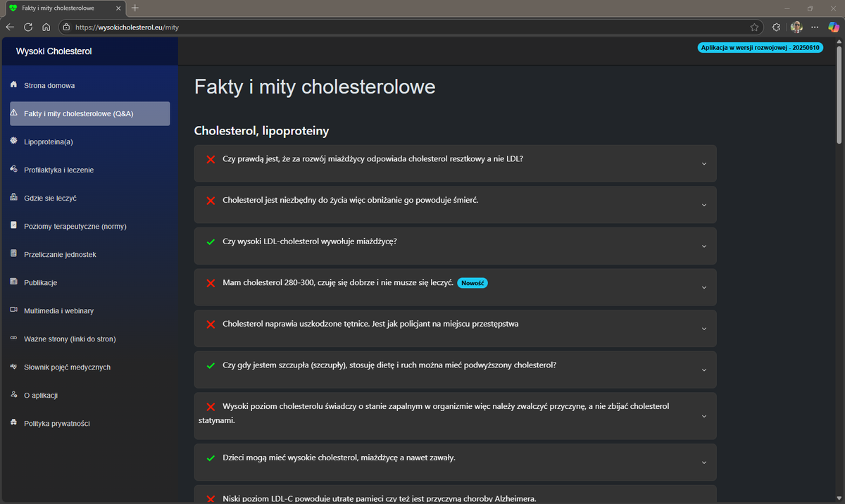Expand chevron for 'obniżanie go powoduje śmierć'
Viewport: 845px width, 504px height.
pos(703,205)
